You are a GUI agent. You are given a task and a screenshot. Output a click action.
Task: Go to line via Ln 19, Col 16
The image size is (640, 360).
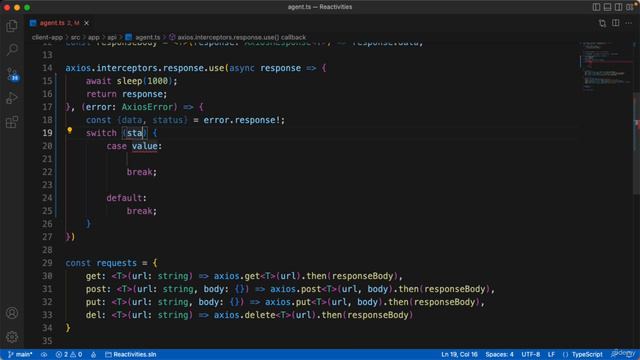[459, 354]
